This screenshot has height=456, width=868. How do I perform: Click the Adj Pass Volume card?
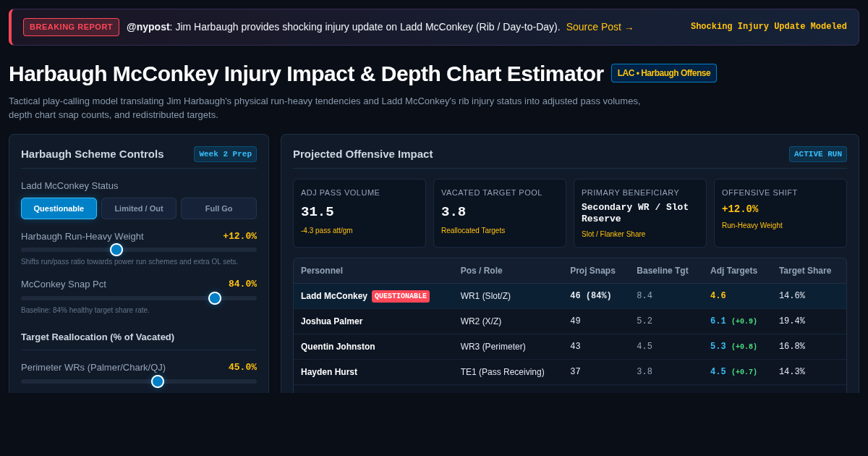[359, 214]
